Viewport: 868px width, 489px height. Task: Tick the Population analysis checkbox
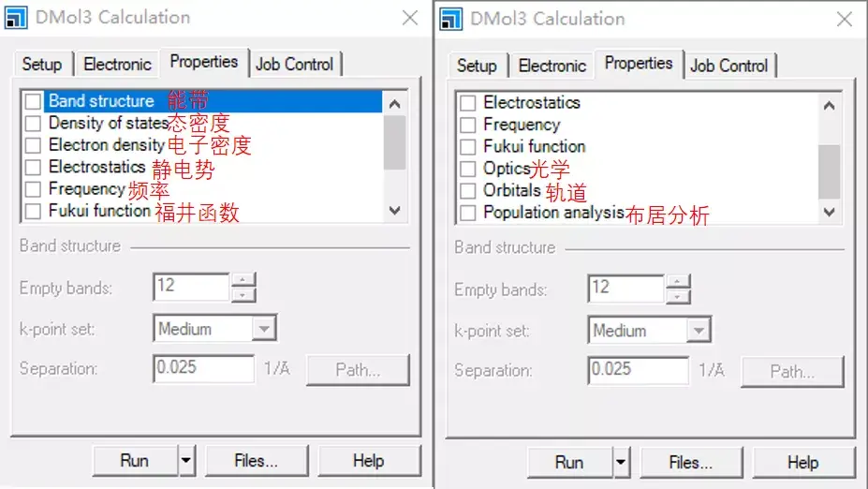coord(468,213)
